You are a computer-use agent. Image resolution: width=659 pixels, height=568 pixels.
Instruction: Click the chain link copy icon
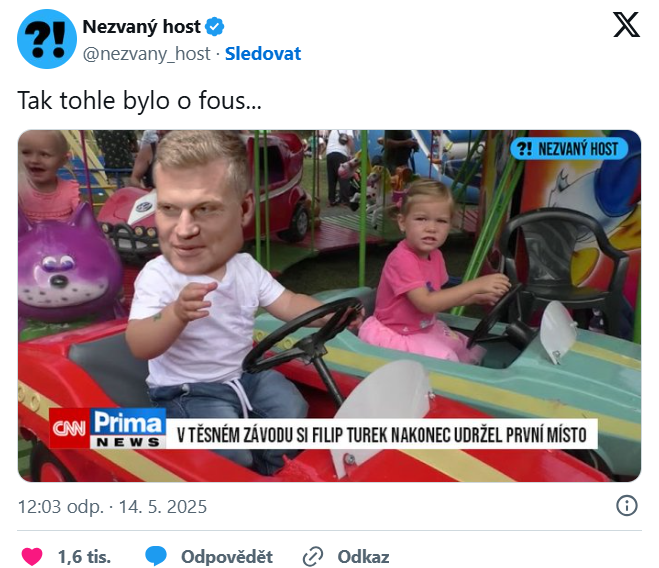click(x=313, y=557)
